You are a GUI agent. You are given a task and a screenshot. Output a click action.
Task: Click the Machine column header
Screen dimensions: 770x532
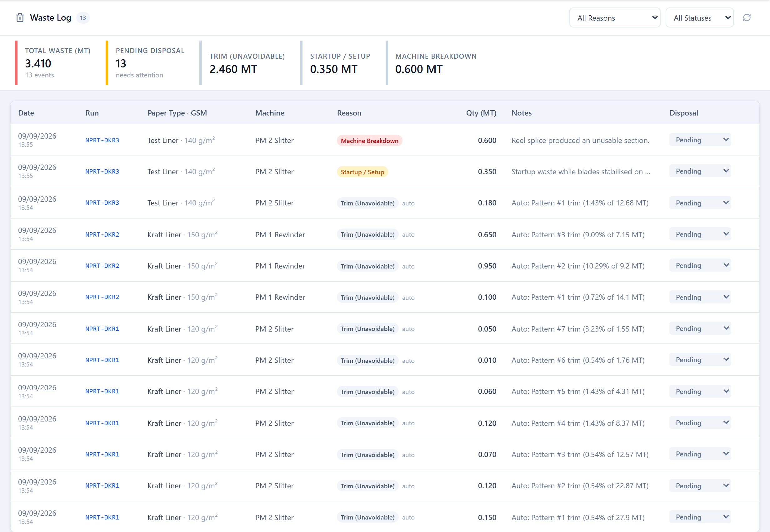pos(270,113)
